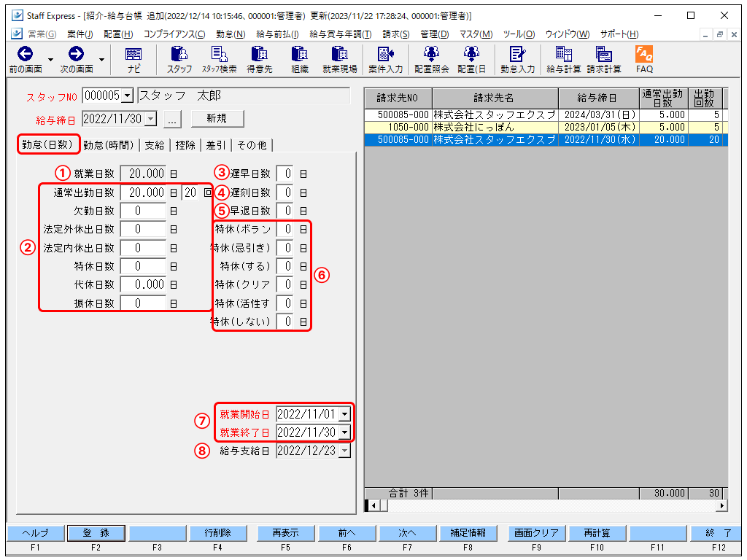Open the 得意先 (client) screen
The height and width of the screenshot is (560, 747).
point(260,59)
